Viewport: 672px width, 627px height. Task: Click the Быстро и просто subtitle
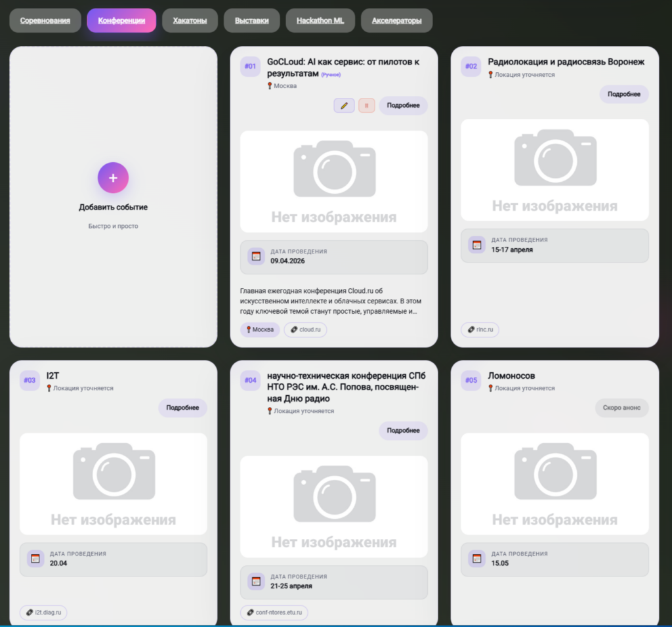(113, 226)
